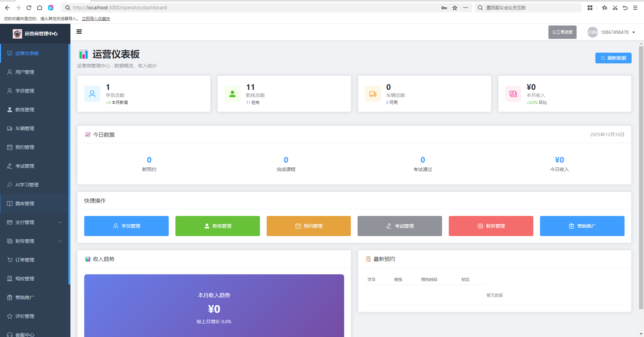Go to 车辆管理 in the sidebar
644x337 pixels.
pos(25,128)
